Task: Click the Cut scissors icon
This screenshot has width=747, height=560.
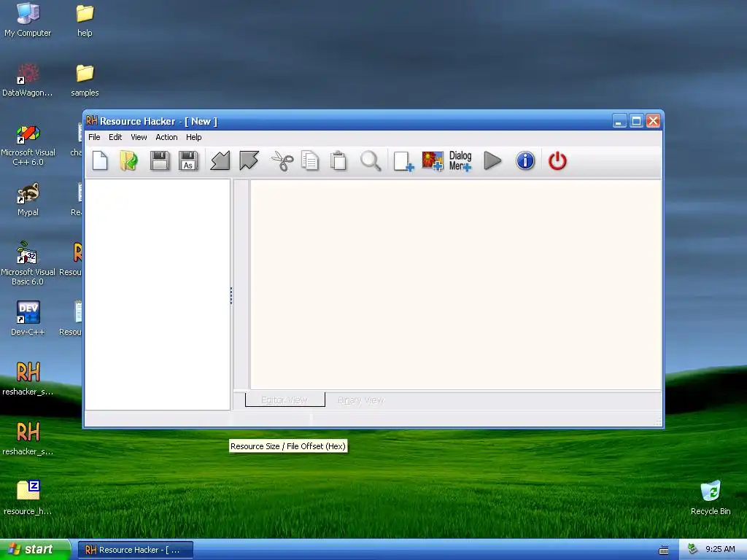Action: [x=282, y=160]
